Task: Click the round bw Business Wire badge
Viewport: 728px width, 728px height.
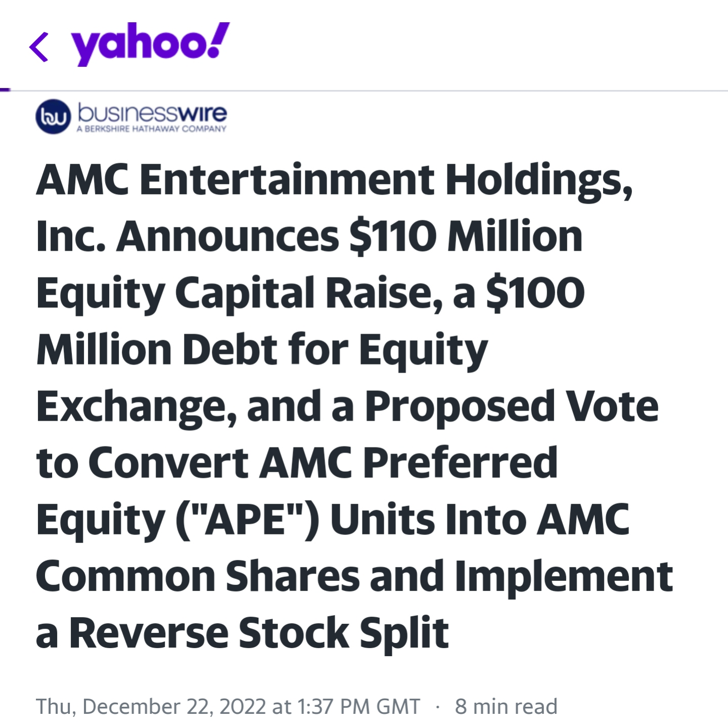Action: click(53, 117)
